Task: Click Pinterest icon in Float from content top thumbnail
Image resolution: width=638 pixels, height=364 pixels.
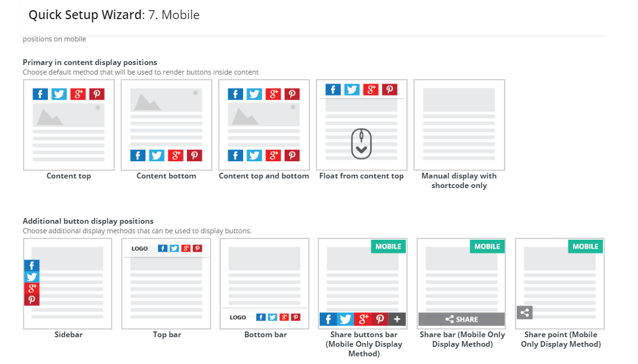Action: point(390,89)
